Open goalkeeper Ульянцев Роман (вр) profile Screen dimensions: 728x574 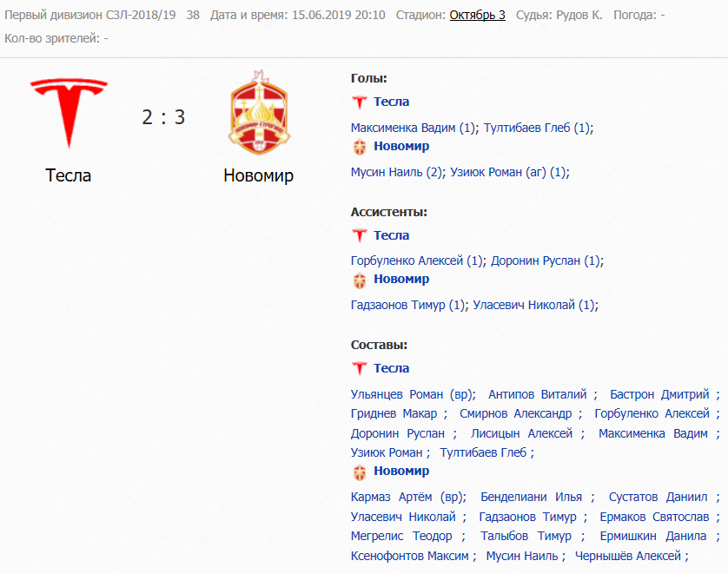click(x=412, y=394)
